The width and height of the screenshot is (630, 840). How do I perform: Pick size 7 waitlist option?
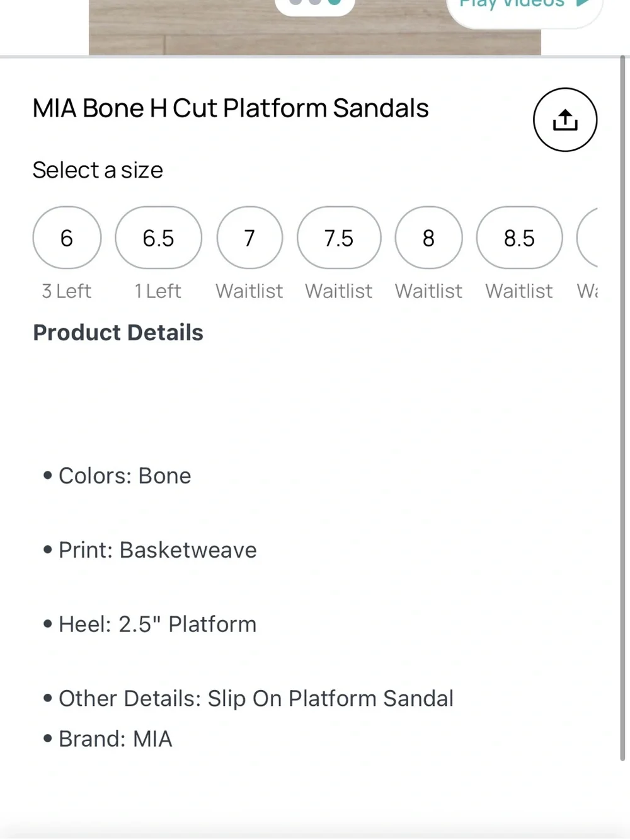(249, 238)
